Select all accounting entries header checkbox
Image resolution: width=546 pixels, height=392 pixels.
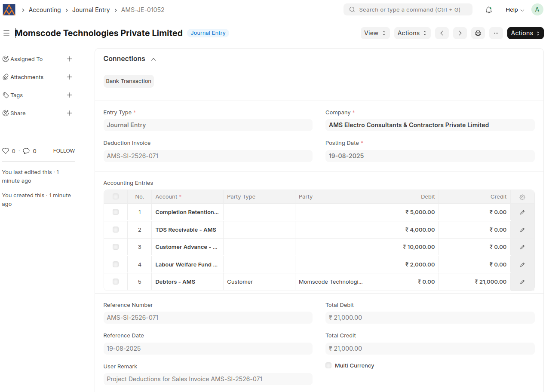tap(116, 197)
